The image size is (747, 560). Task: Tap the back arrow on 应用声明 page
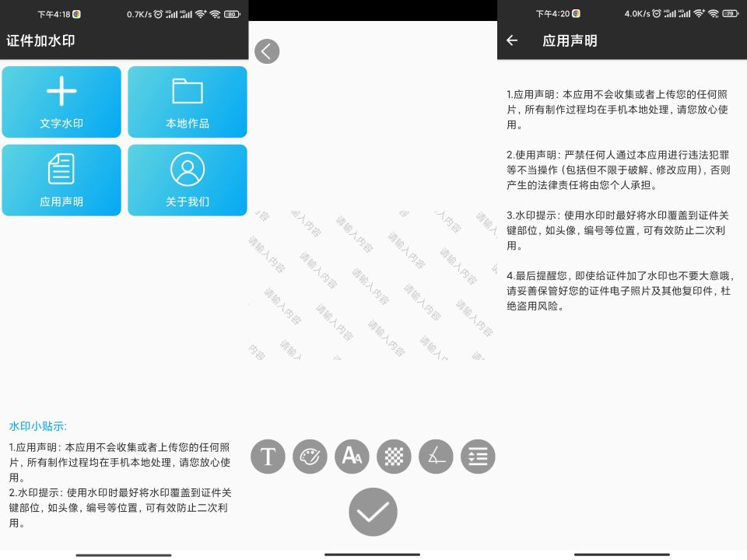511,41
